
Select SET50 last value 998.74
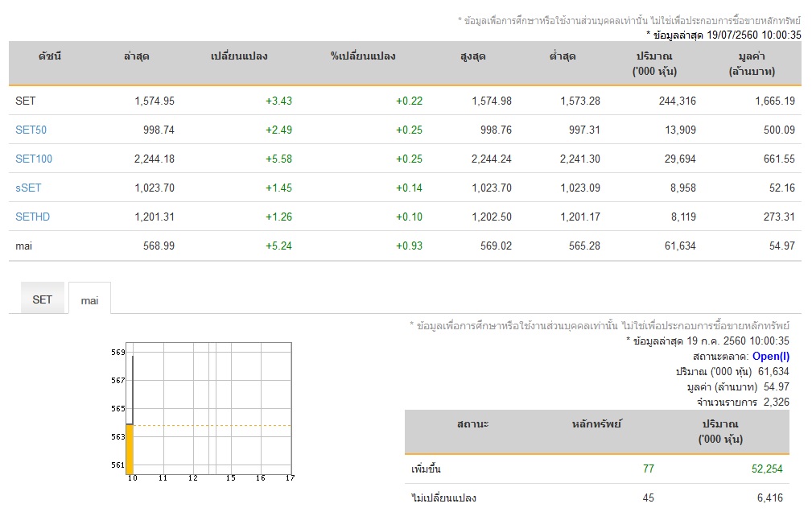159,130
